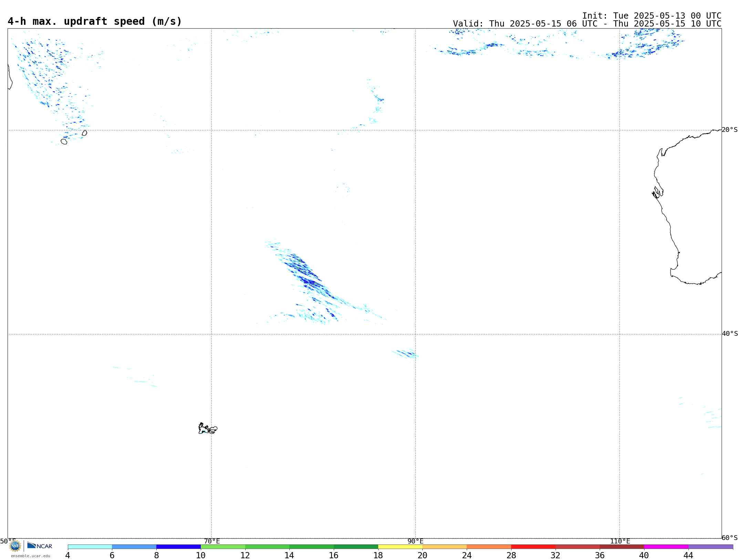Click the colorbar tick label 28

point(511,556)
